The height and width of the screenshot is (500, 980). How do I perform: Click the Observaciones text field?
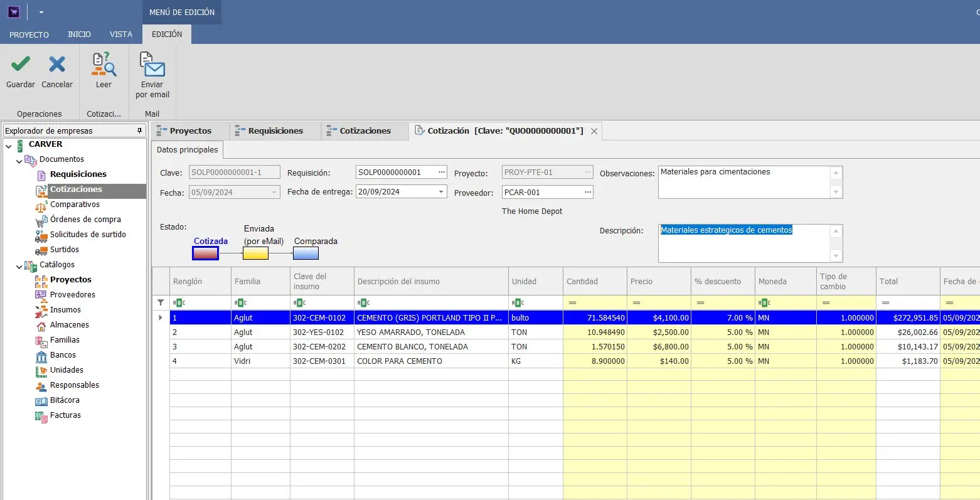tap(743, 182)
